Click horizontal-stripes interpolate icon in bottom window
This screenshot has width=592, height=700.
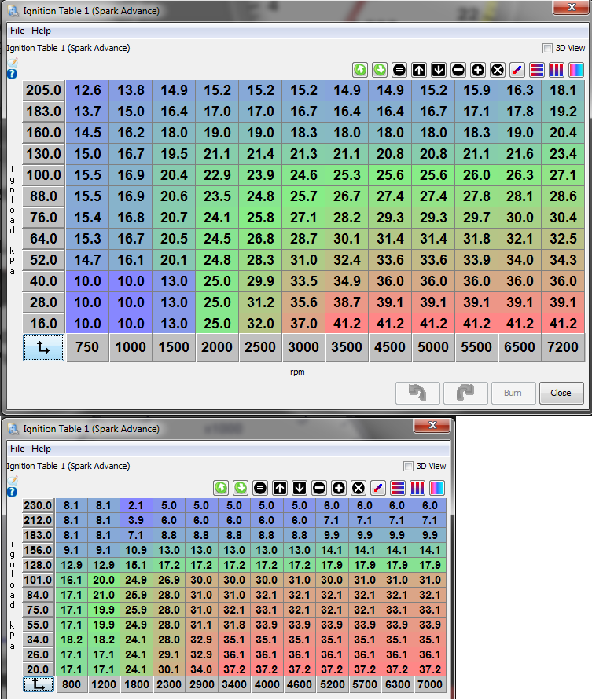pyautogui.click(x=398, y=488)
